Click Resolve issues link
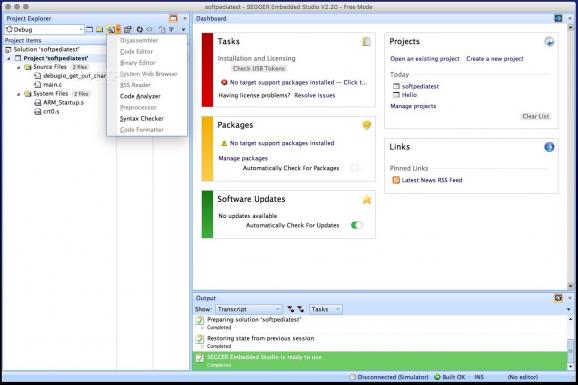Image resolution: width=578 pixels, height=385 pixels. pyautogui.click(x=314, y=96)
